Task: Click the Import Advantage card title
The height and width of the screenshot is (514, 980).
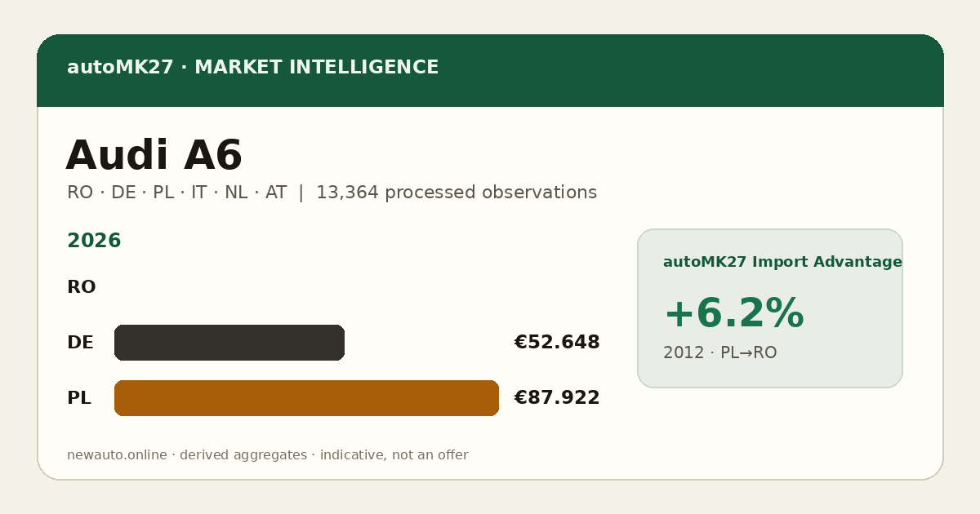Action: point(782,262)
